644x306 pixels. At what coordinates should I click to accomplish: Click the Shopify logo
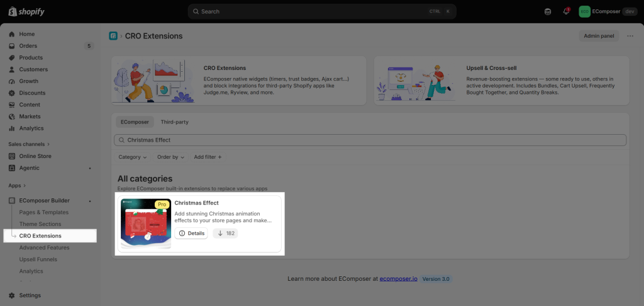[26, 11]
